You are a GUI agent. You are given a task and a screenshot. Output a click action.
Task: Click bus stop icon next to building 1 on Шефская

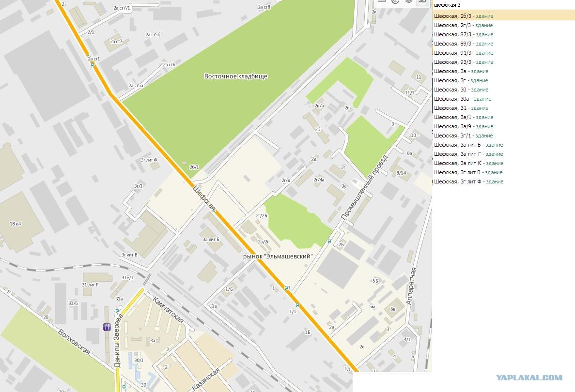pos(286,288)
